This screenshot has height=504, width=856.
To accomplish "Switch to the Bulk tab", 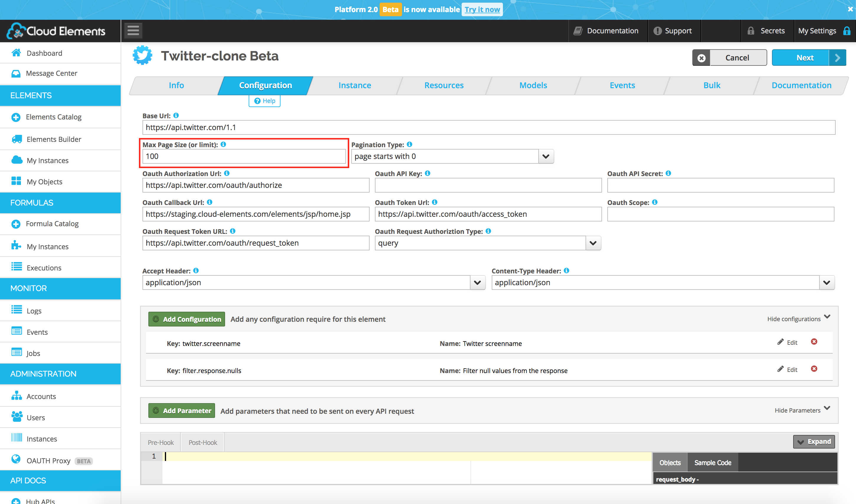I will click(712, 85).
